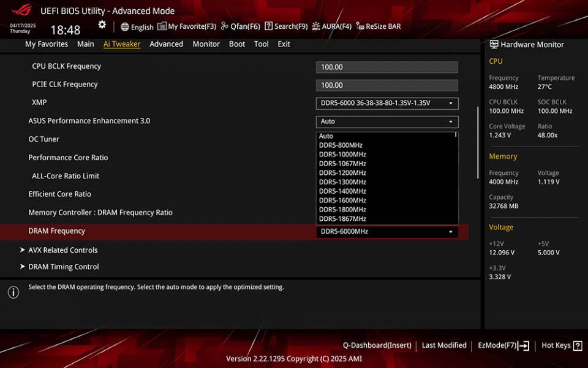Click the Core Voltage 1.243 V value
The height and width of the screenshot is (368, 588).
[x=500, y=135]
